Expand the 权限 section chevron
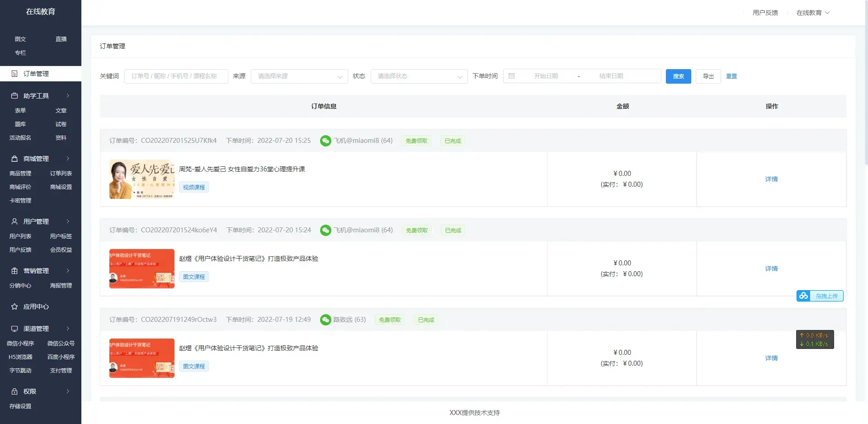The height and width of the screenshot is (424, 868). 68,391
